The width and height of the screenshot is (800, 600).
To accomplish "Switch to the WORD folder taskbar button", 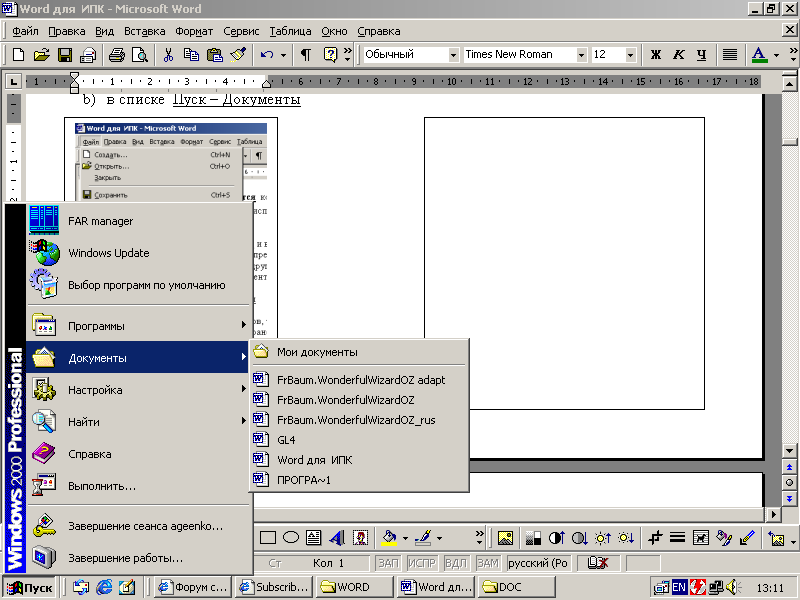I will [x=355, y=587].
